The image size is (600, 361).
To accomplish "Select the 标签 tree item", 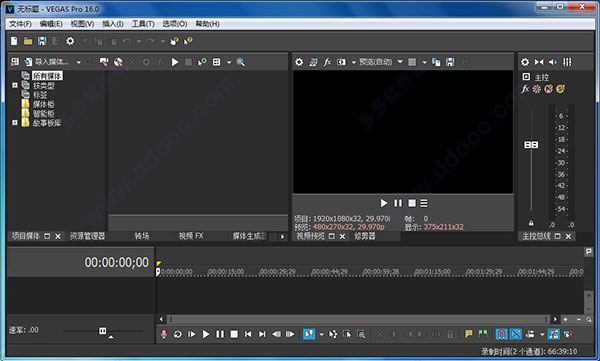I will pos(40,95).
